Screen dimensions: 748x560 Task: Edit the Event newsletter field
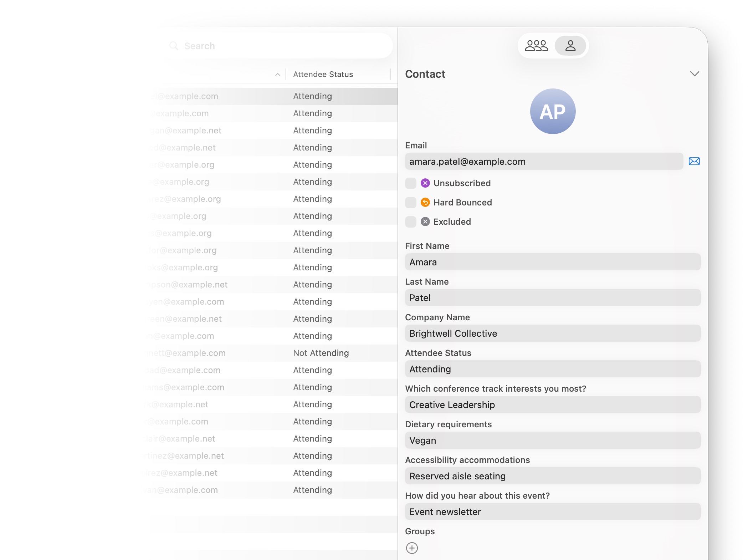coord(553,511)
